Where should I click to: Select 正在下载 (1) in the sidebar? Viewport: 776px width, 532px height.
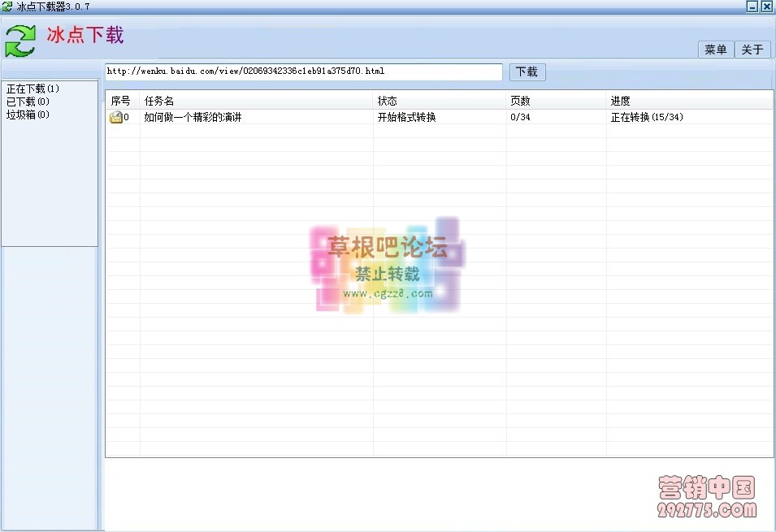coord(33,89)
